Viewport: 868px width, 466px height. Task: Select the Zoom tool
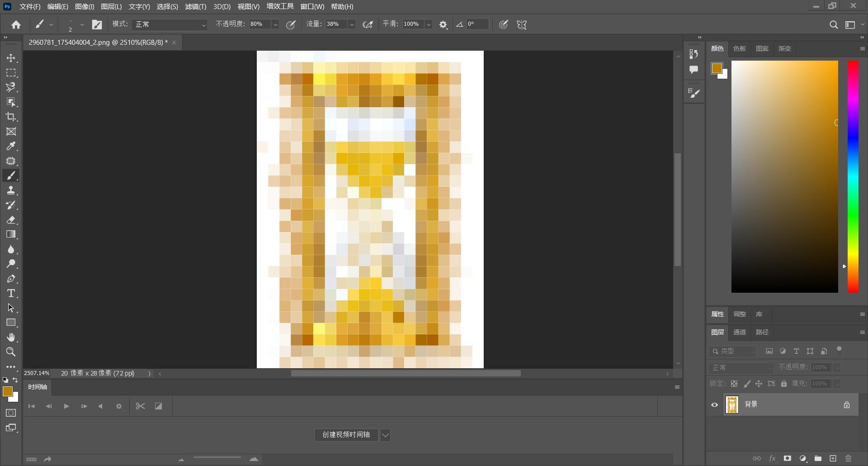11,352
